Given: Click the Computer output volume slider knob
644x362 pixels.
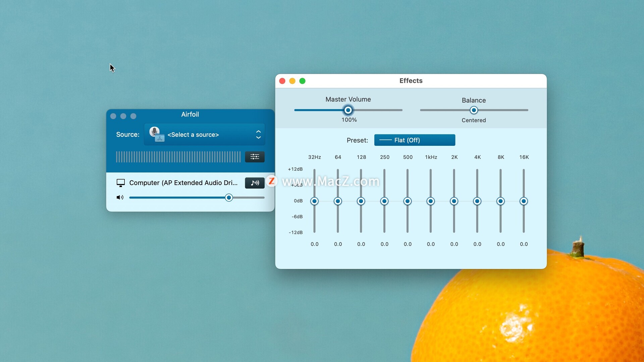Looking at the screenshot, I should coord(229,197).
